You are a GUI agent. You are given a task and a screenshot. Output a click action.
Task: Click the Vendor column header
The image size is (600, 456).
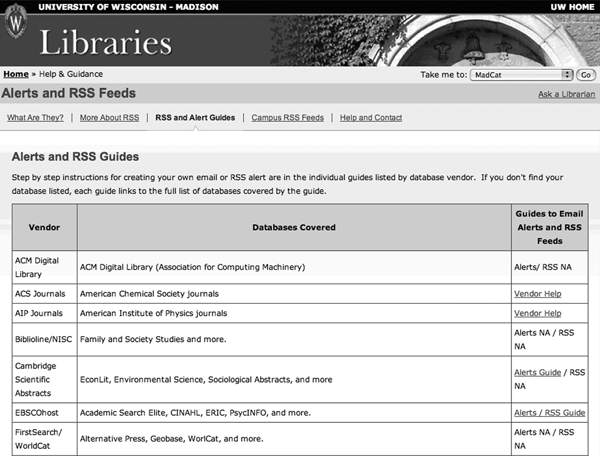44,227
